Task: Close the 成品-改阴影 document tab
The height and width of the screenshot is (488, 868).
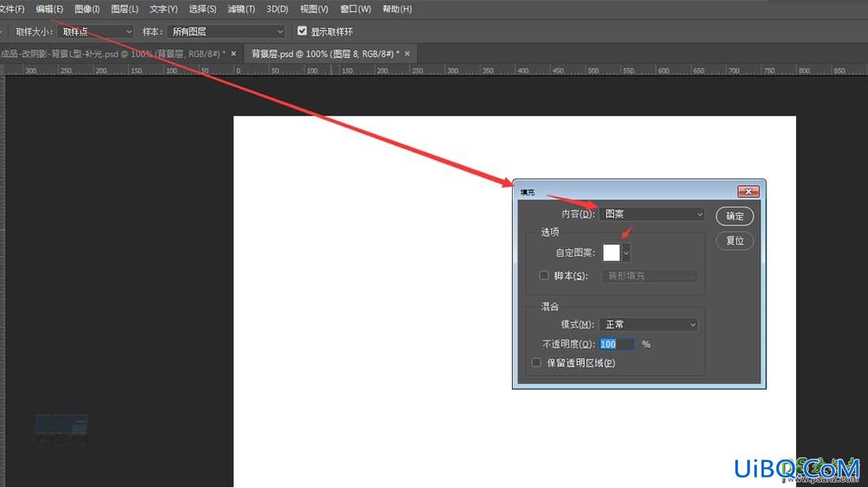Action: [234, 54]
